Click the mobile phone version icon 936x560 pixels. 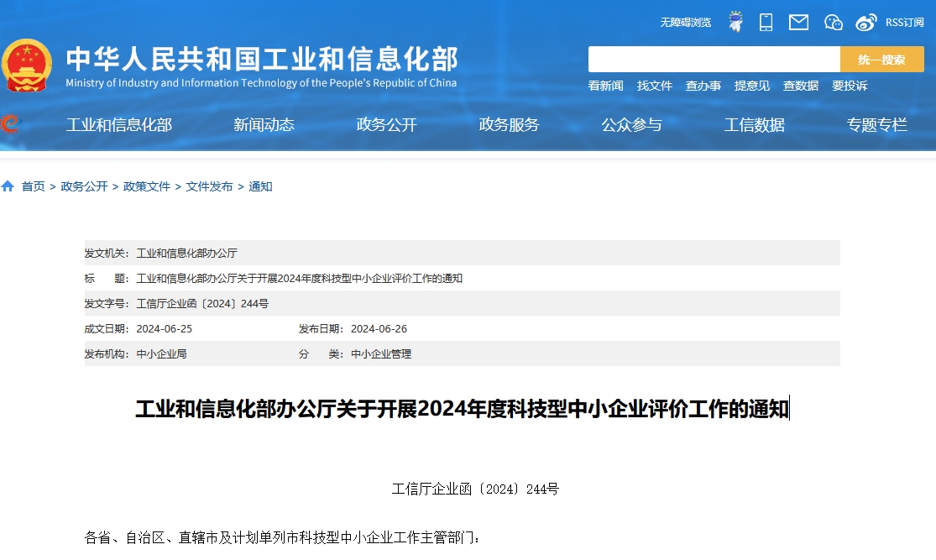click(765, 22)
